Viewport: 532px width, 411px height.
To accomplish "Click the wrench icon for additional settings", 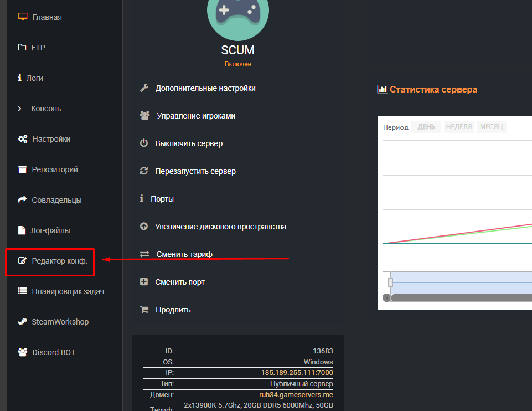I will click(x=144, y=88).
